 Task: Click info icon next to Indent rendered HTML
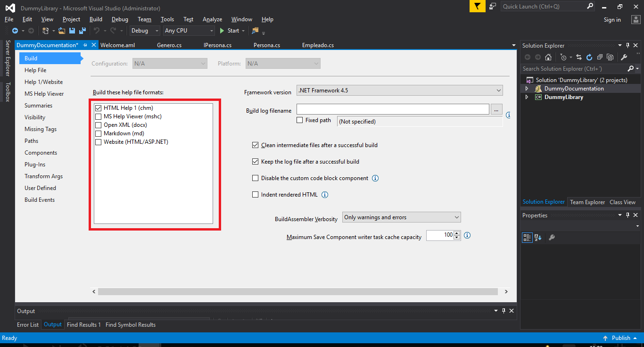click(325, 195)
